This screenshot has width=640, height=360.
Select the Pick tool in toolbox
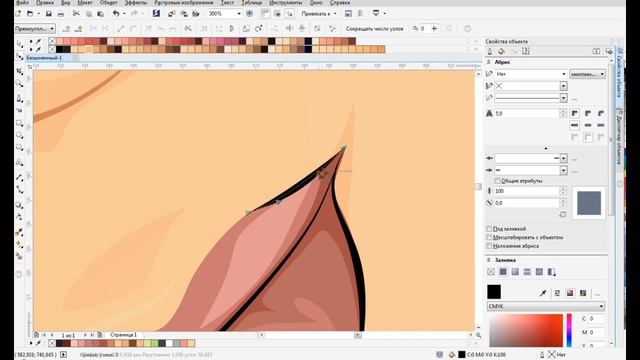point(19,43)
